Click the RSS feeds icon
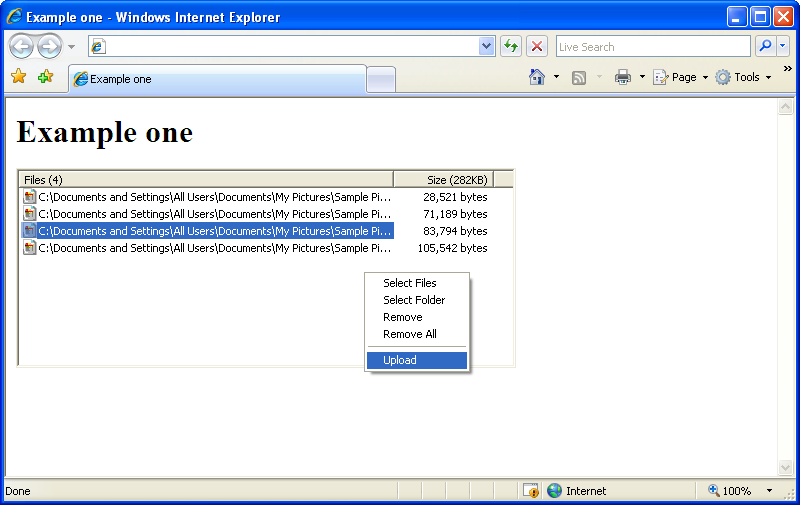 [x=579, y=77]
